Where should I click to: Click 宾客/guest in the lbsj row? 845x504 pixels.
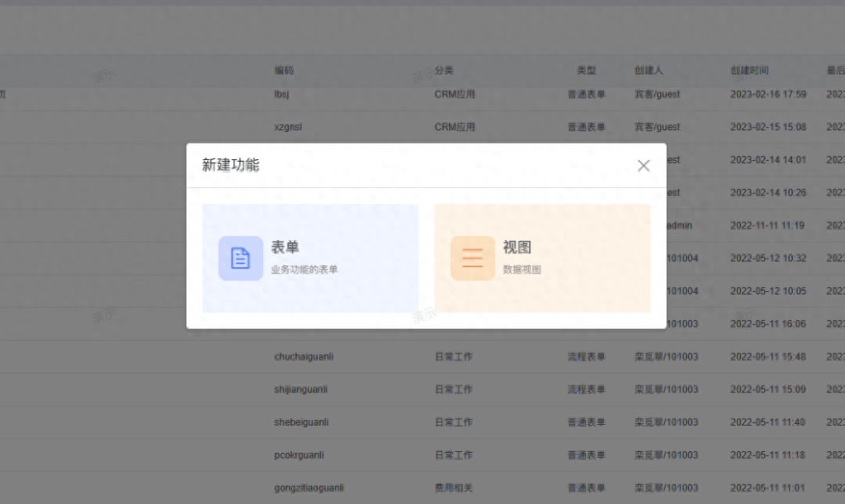click(657, 94)
